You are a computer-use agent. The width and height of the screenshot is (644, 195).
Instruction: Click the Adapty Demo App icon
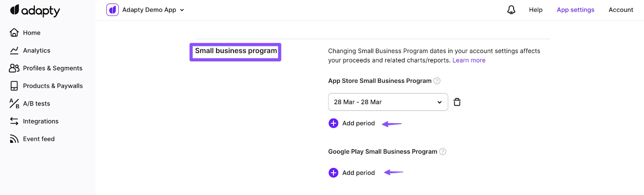click(x=112, y=10)
